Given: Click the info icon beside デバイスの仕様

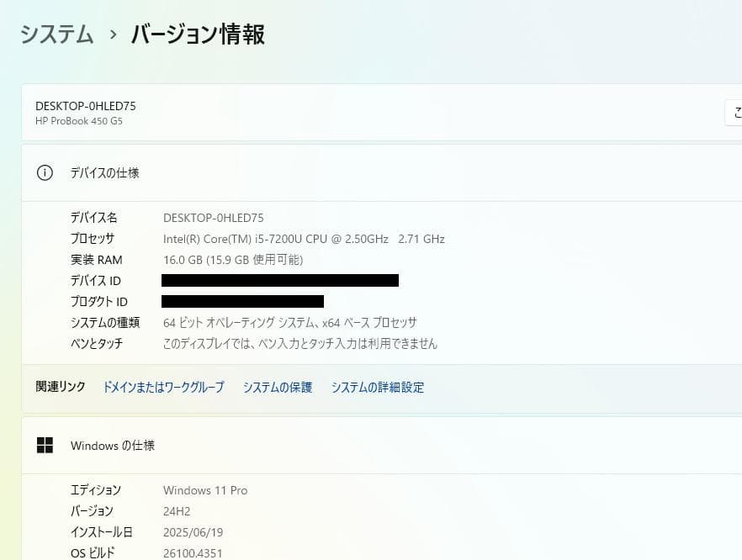Looking at the screenshot, I should tap(44, 172).
